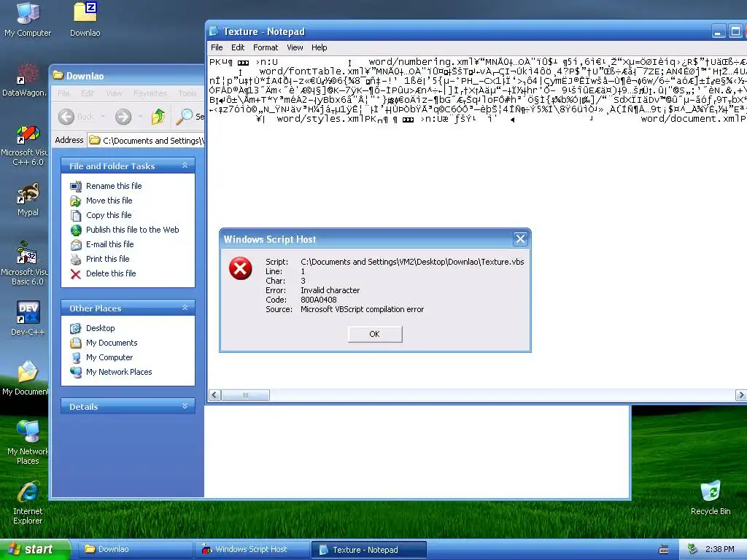Open My Documents link in Other Places
747x560 pixels.
tap(112, 343)
